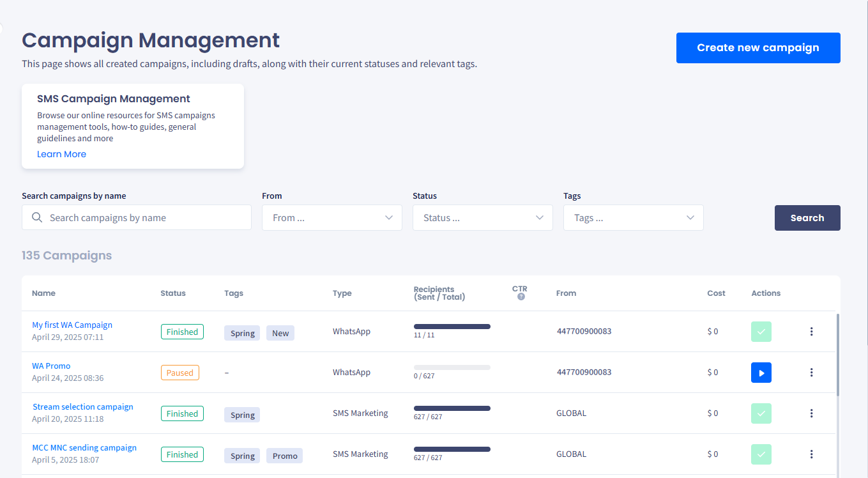This screenshot has height=478, width=868.
Task: Click the 135 Campaigns count heading
Action: pyautogui.click(x=67, y=256)
